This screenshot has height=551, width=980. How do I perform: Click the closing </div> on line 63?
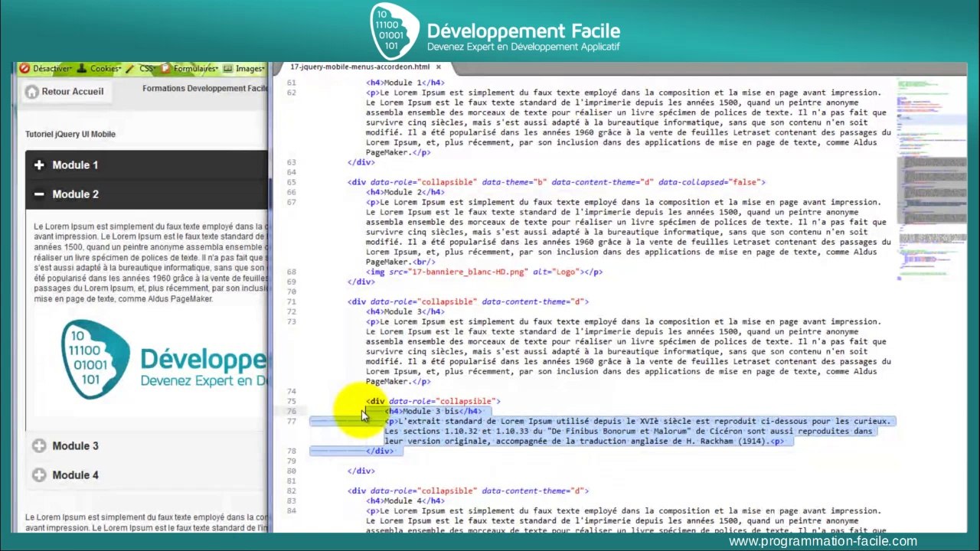(x=361, y=162)
